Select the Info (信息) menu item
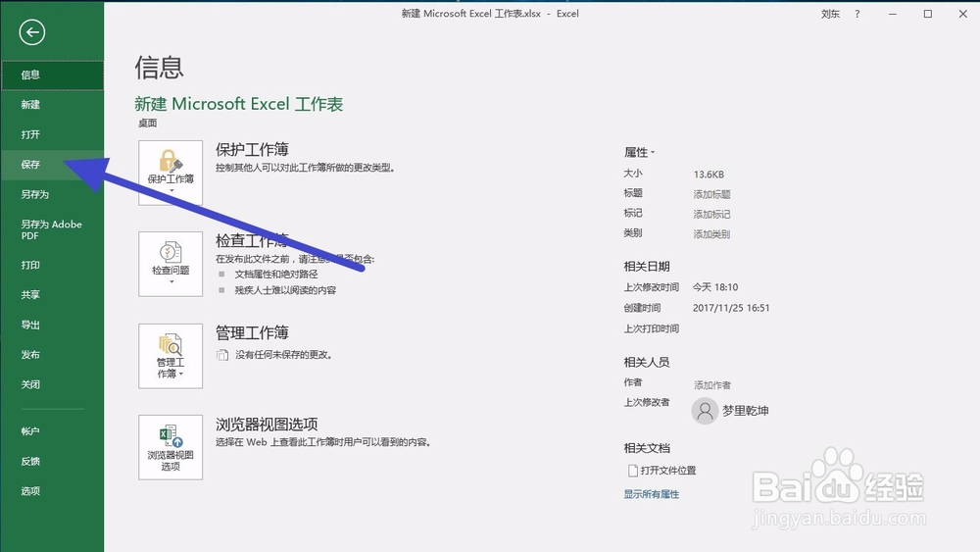Viewport: 980px width, 552px height. 52,75
